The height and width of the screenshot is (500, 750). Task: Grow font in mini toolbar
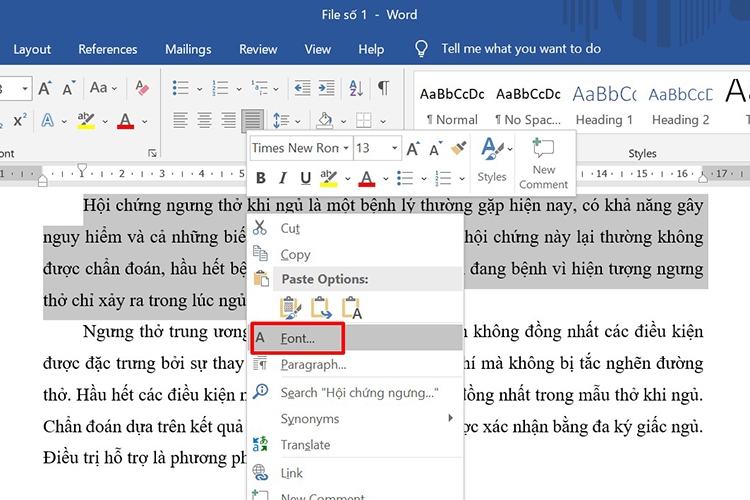click(x=413, y=149)
